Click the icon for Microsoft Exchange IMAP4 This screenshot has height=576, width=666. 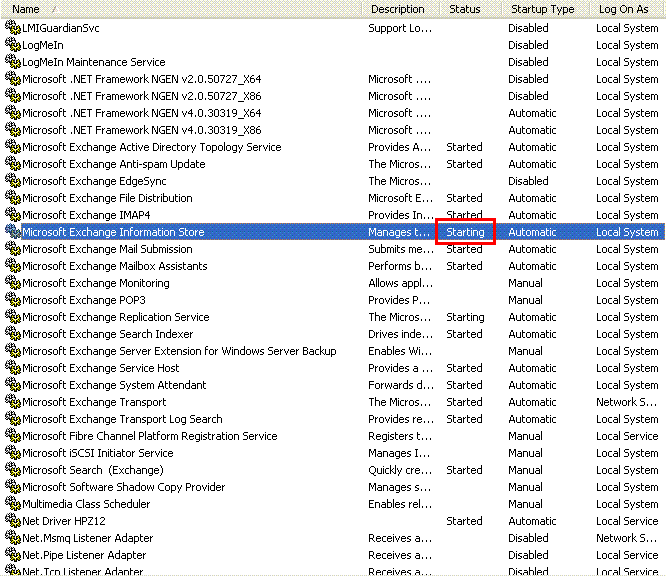13,215
